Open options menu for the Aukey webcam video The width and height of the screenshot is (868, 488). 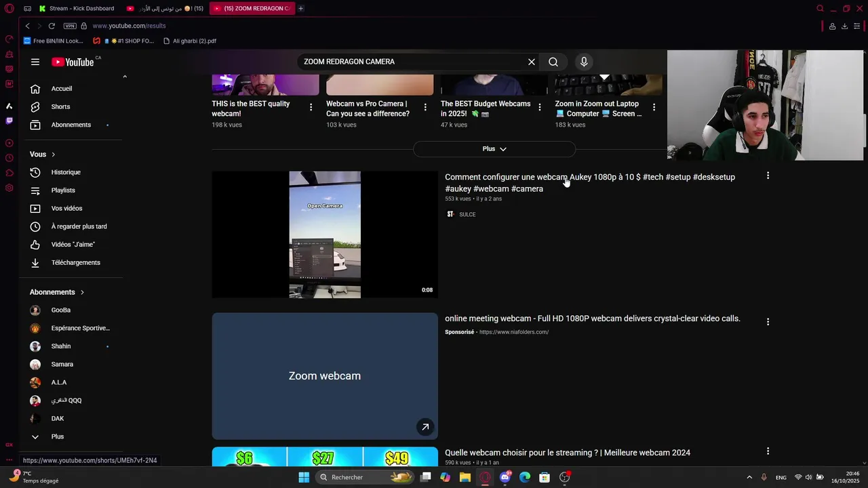pyautogui.click(x=768, y=176)
